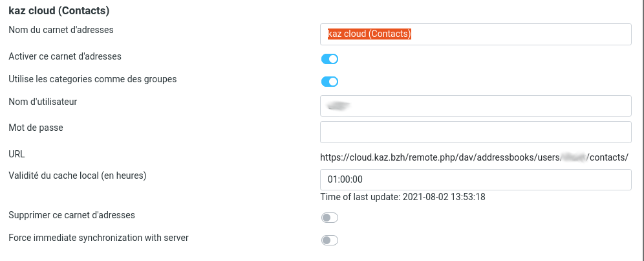Disable the 'Activer ce carnet d'adresses' switch

pos(330,59)
